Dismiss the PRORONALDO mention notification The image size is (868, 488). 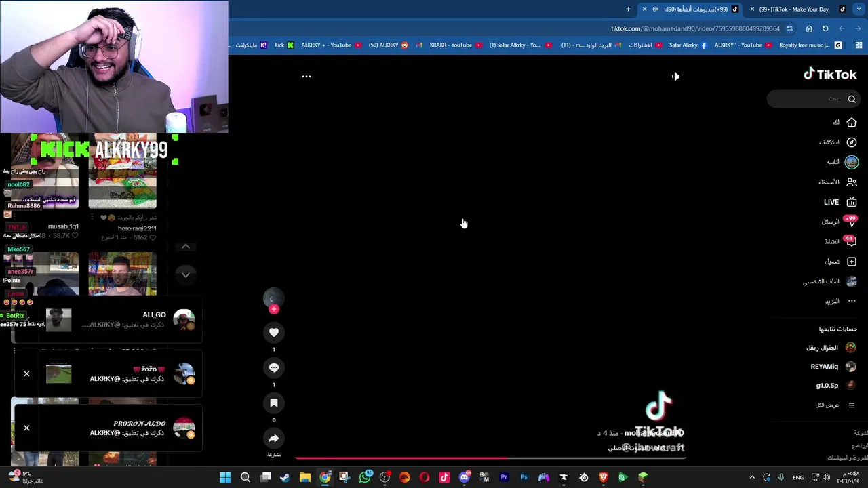pyautogui.click(x=26, y=428)
